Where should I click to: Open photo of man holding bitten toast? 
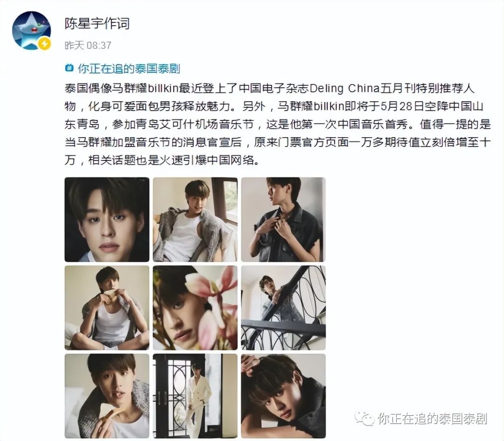click(x=107, y=396)
